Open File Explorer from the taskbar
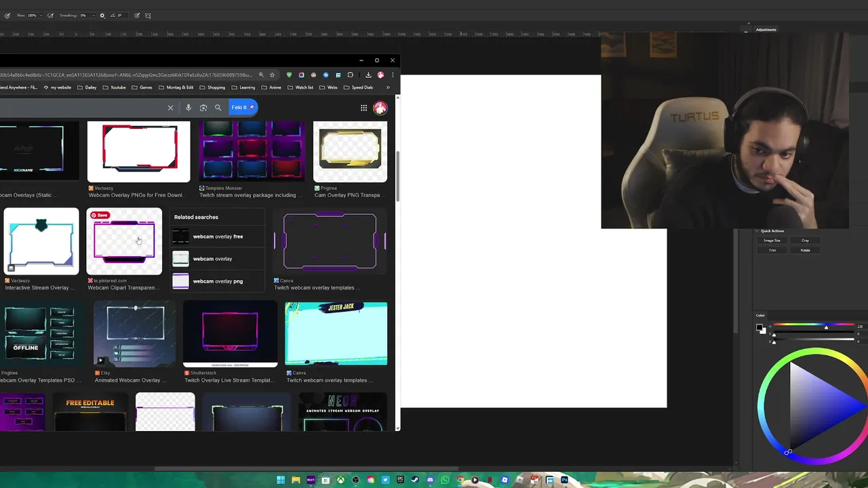The width and height of the screenshot is (868, 488). 296,480
